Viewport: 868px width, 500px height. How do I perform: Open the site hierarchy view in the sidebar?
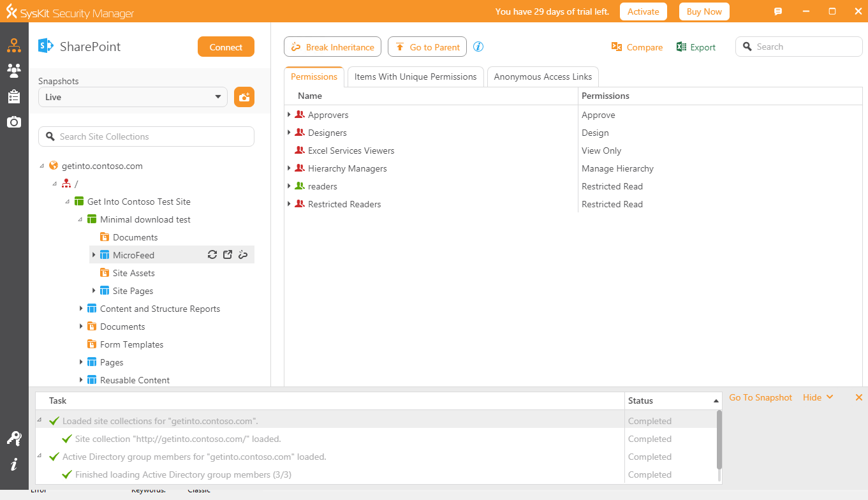tap(14, 45)
